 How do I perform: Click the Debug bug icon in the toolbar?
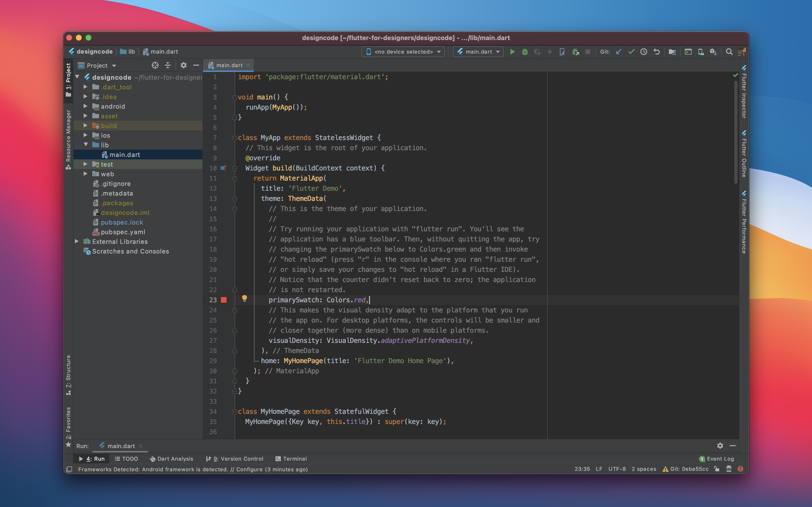pos(525,52)
